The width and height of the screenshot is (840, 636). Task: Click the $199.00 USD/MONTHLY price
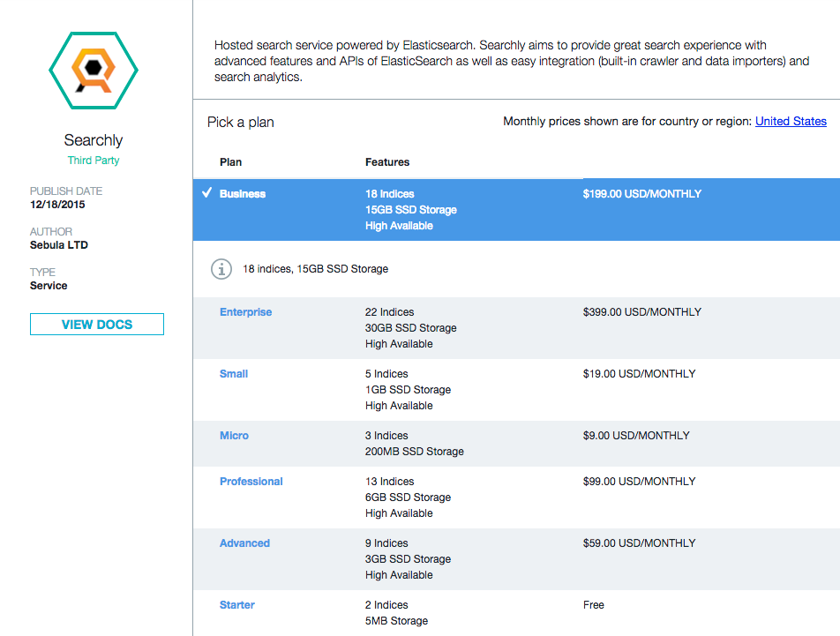click(x=642, y=194)
